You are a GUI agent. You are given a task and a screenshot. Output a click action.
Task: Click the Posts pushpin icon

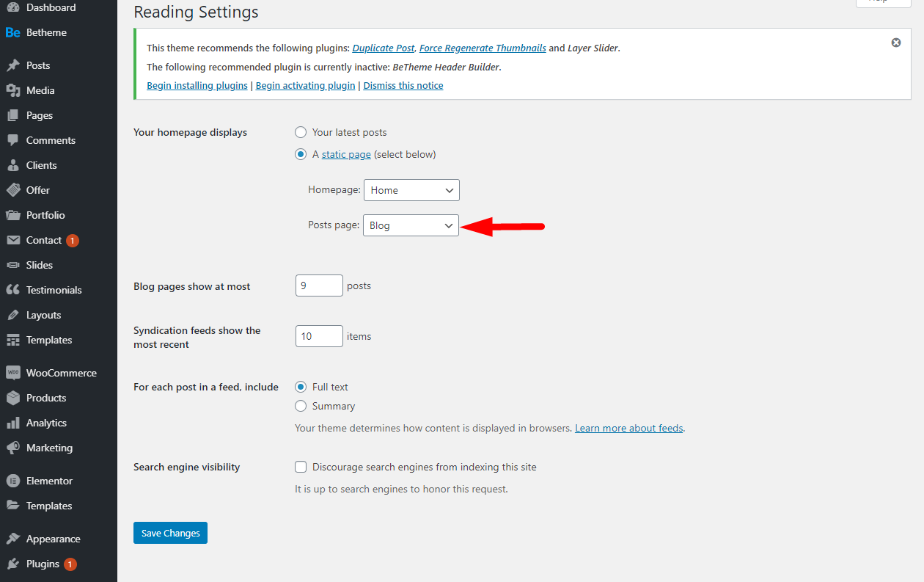[12, 65]
